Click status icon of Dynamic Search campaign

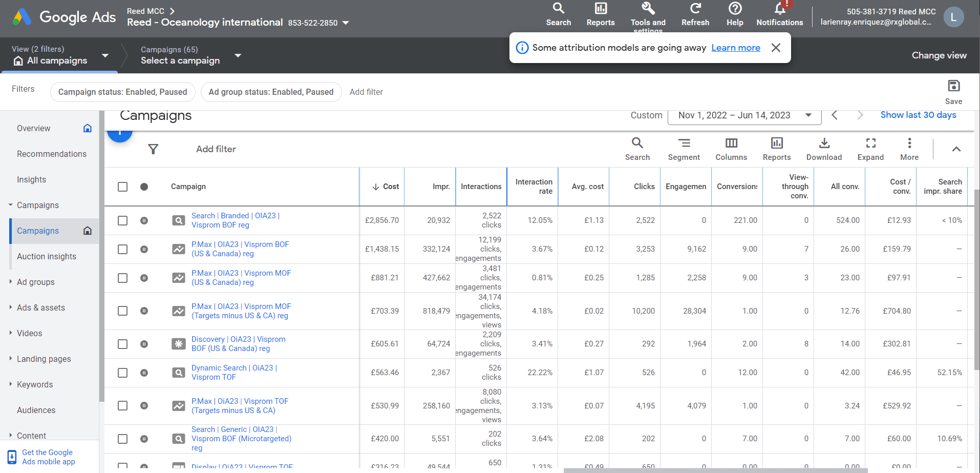(144, 373)
